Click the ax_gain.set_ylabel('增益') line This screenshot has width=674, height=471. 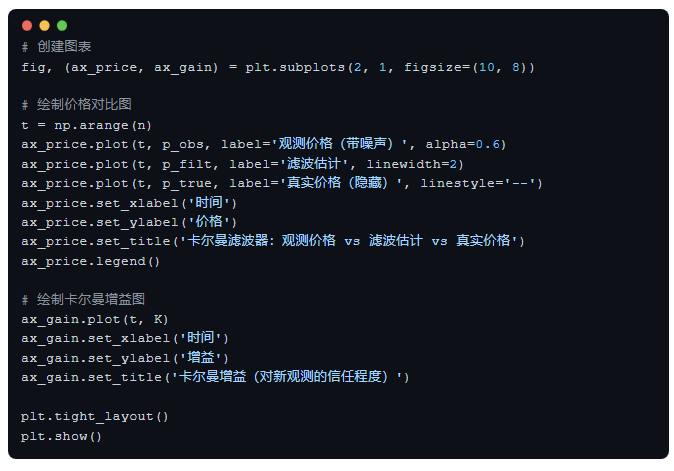pyautogui.click(x=125, y=358)
